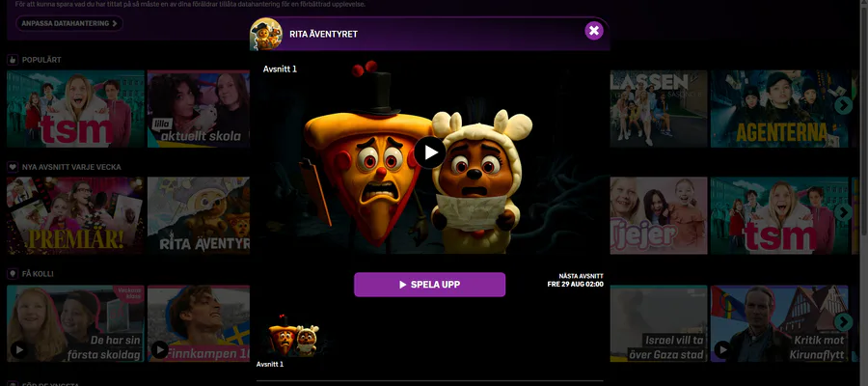Click the Rita Äventyret show avatar icon
Image resolution: width=868 pixels, height=386 pixels.
[x=266, y=34]
